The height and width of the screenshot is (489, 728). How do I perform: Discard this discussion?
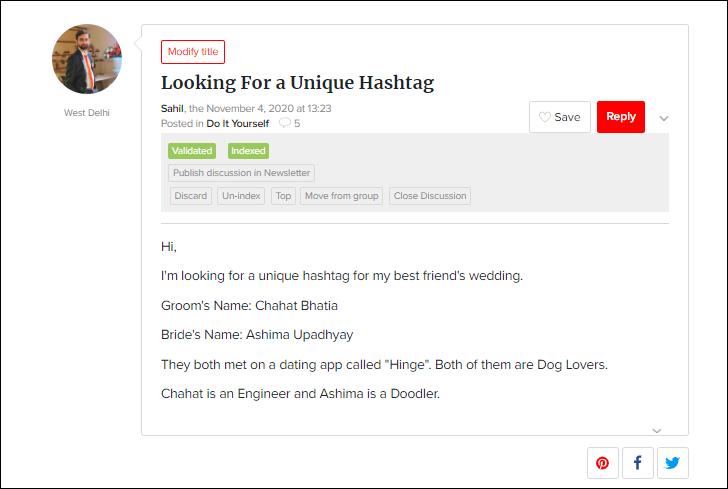click(x=191, y=196)
